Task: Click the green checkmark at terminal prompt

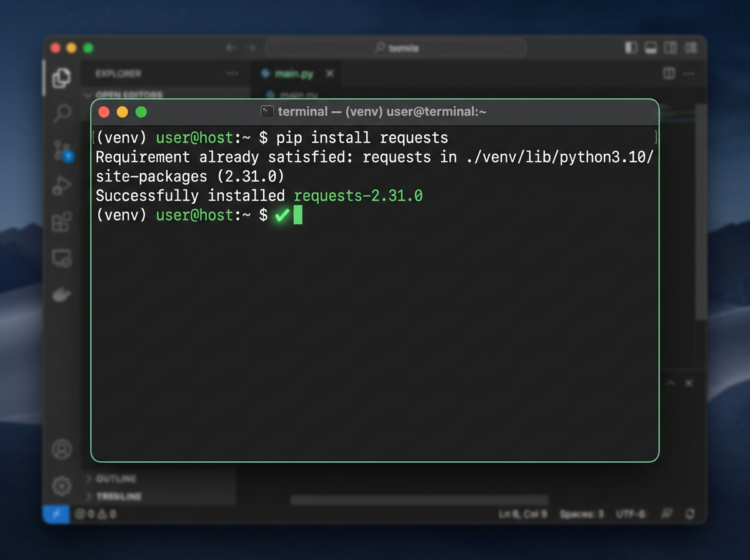Action: (282, 215)
